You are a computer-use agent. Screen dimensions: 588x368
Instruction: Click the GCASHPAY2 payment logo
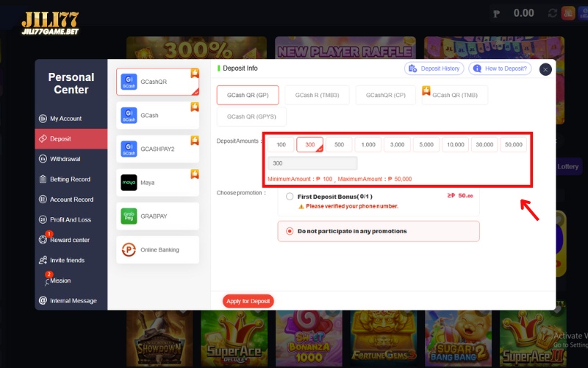129,149
